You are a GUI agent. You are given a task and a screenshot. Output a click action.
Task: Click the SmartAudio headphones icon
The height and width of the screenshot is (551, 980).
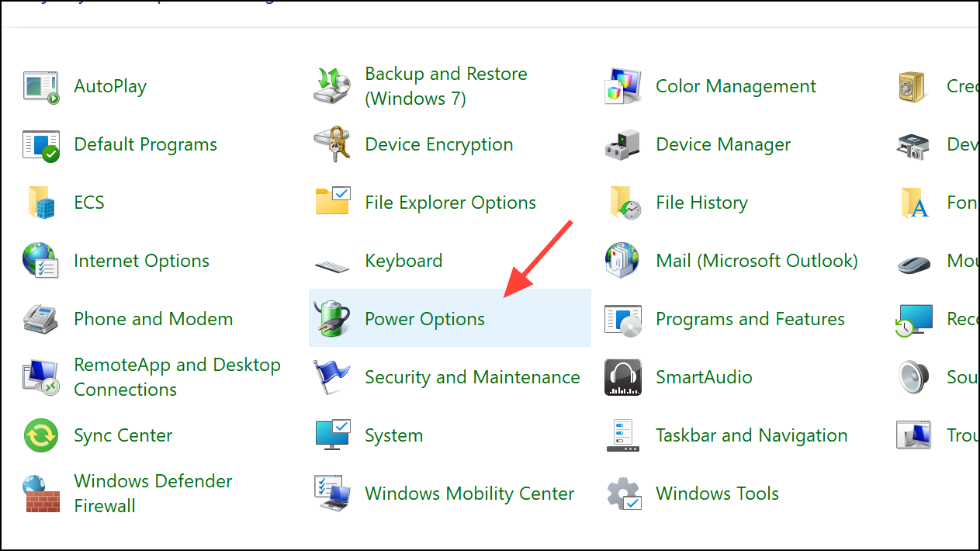coord(622,377)
